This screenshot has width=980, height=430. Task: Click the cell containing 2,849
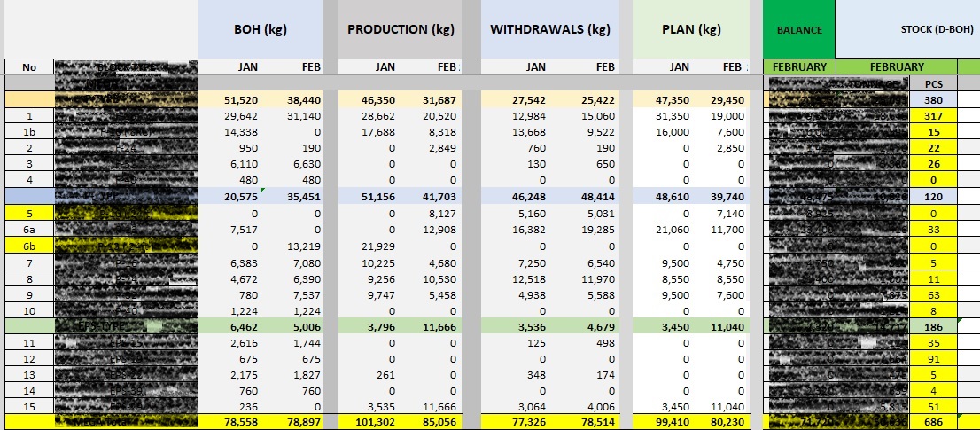pyautogui.click(x=443, y=148)
